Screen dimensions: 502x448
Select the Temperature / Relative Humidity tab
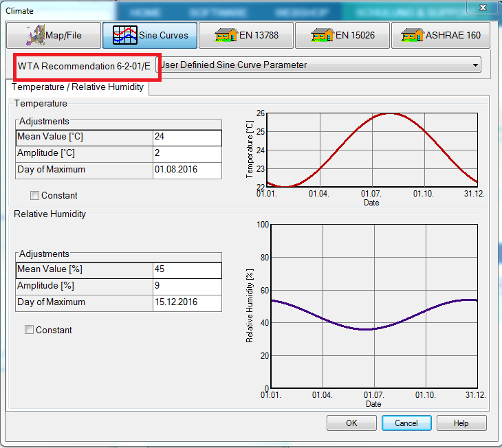pos(78,87)
